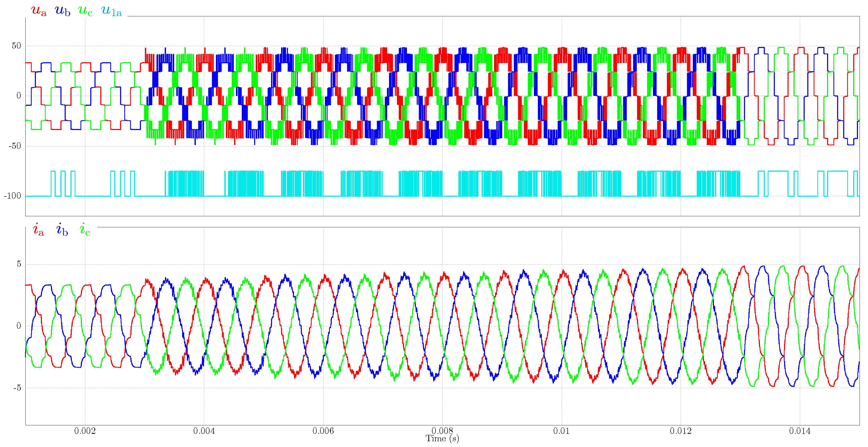Screen dimensions: 868x447
Task: Click the -100 tick on voltage axis
Action: pyautogui.click(x=13, y=196)
